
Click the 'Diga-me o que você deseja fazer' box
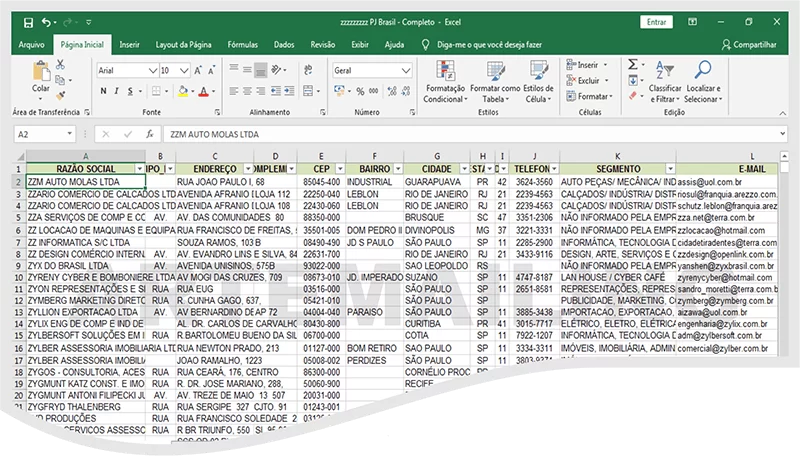tap(482, 45)
